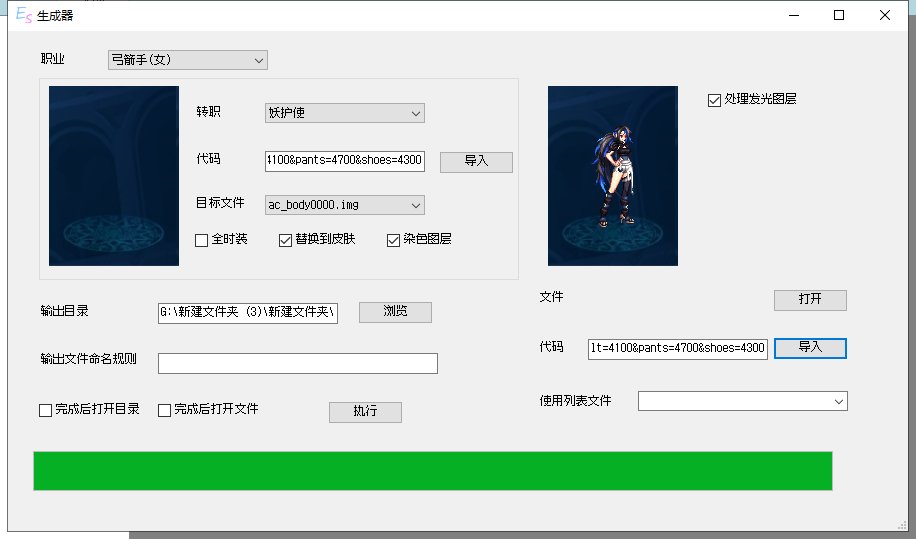This screenshot has height=539, width=916.
Task: Expand the 使用列表文件 dropdown
Action: coord(742,401)
